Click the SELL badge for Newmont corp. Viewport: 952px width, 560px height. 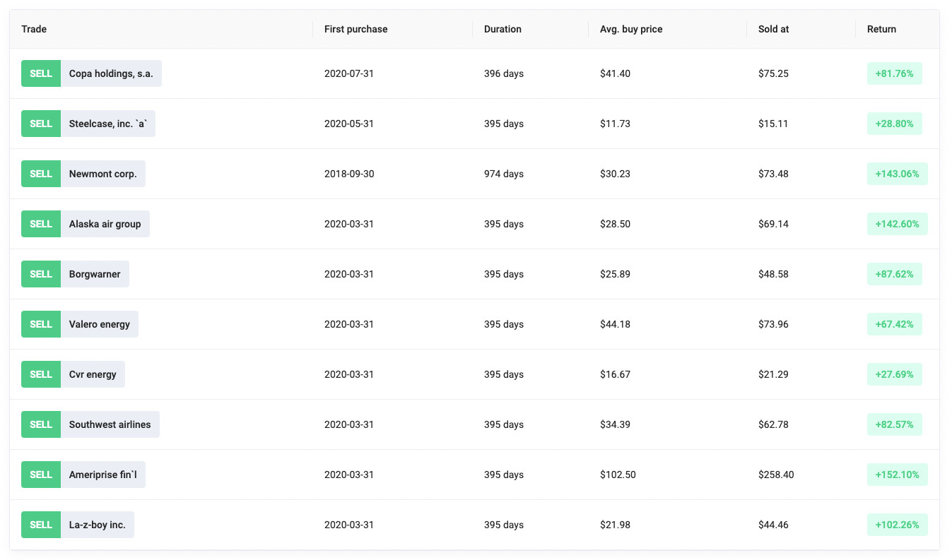coord(41,174)
